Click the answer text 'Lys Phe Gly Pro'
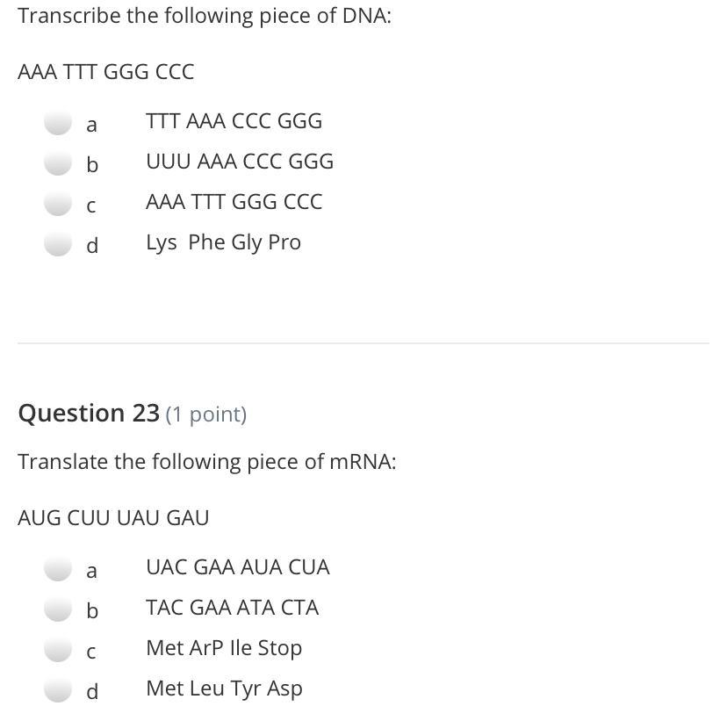The height and width of the screenshot is (728, 727). coord(223,242)
